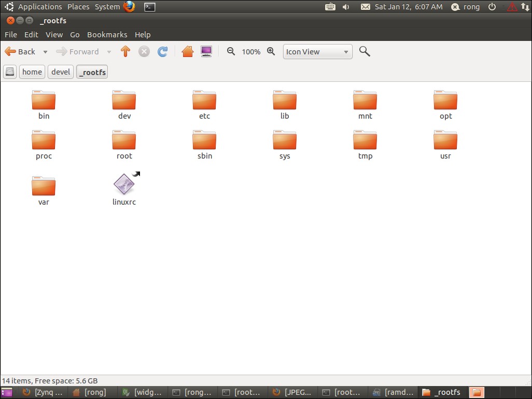This screenshot has height=399, width=532.
Task: Go up to the parent folder
Action: coord(125,51)
